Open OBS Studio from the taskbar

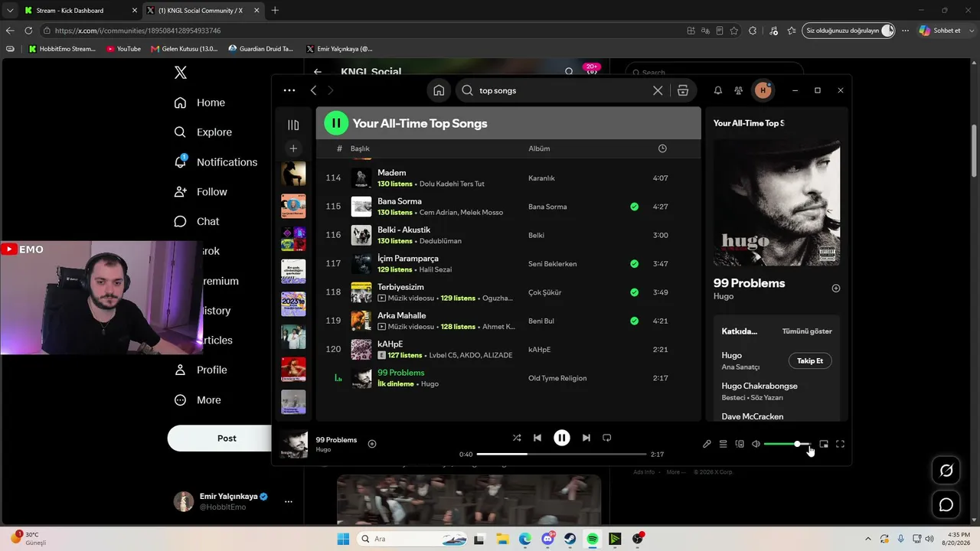point(638,539)
